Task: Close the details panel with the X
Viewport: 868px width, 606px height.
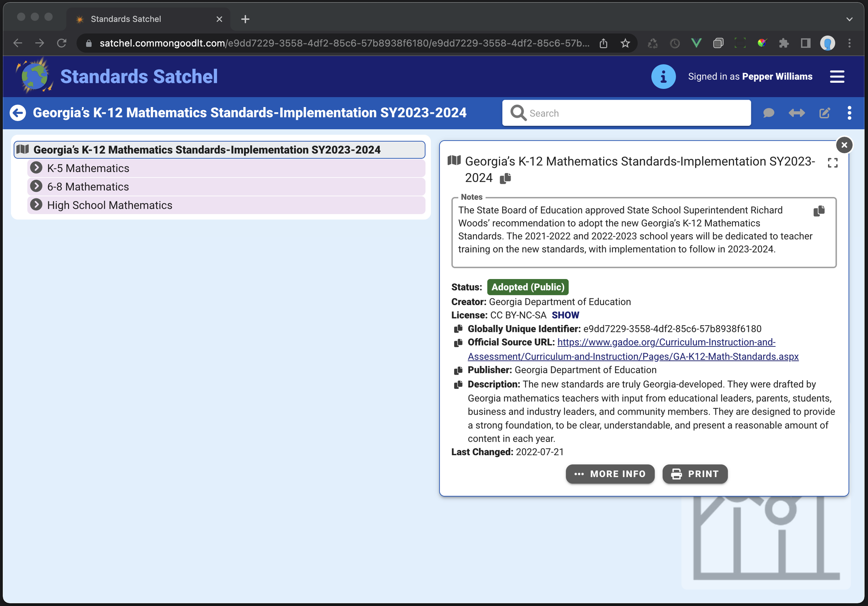Action: click(x=844, y=145)
